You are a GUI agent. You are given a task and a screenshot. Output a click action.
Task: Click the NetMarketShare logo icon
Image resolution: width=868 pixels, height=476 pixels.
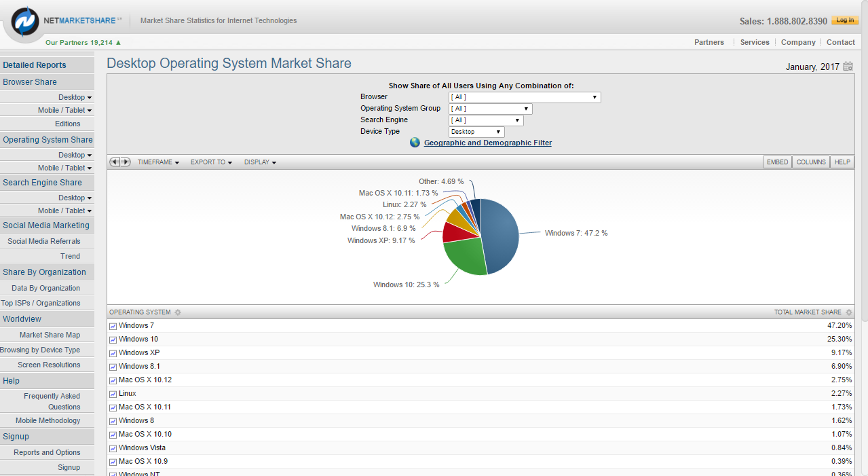point(25,21)
